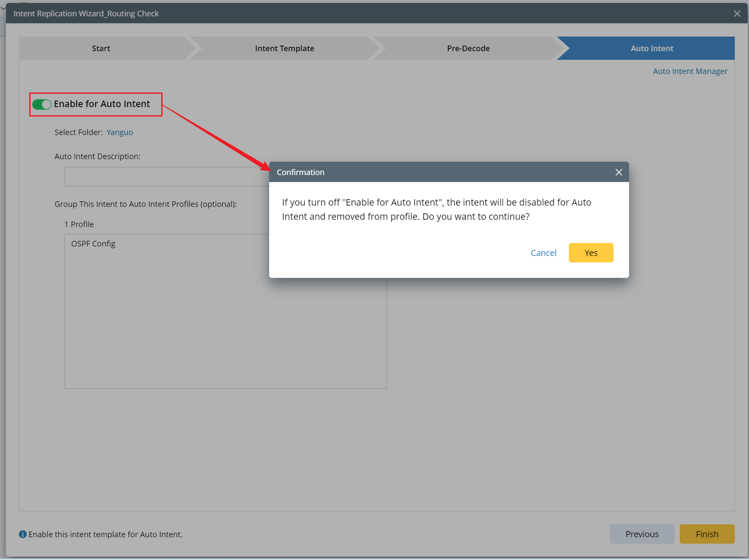Switch to the Intent Template step

click(284, 48)
